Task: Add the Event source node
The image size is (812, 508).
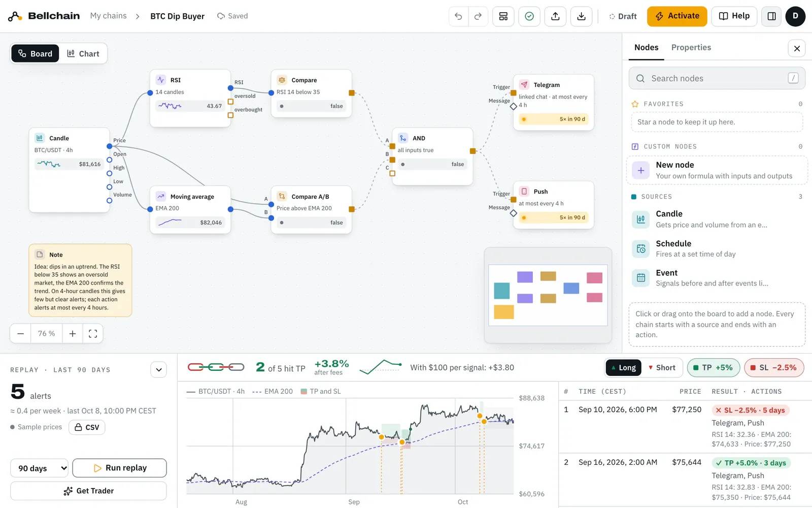Action: point(717,278)
